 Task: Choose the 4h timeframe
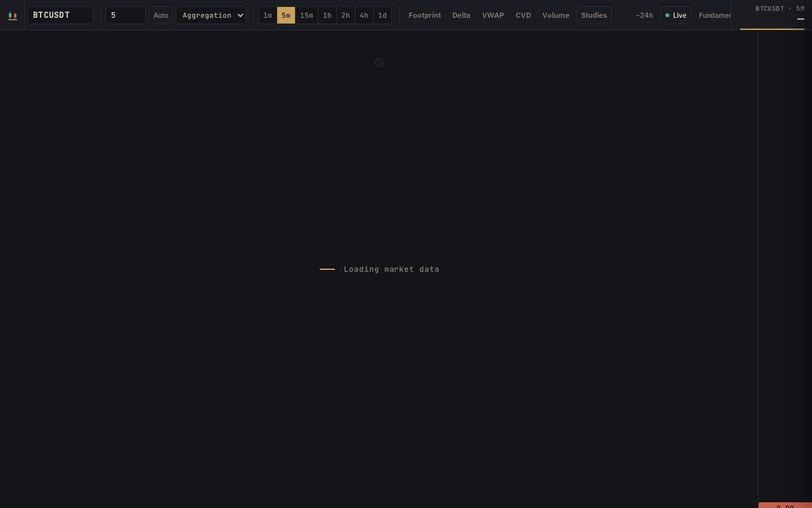pyautogui.click(x=364, y=15)
